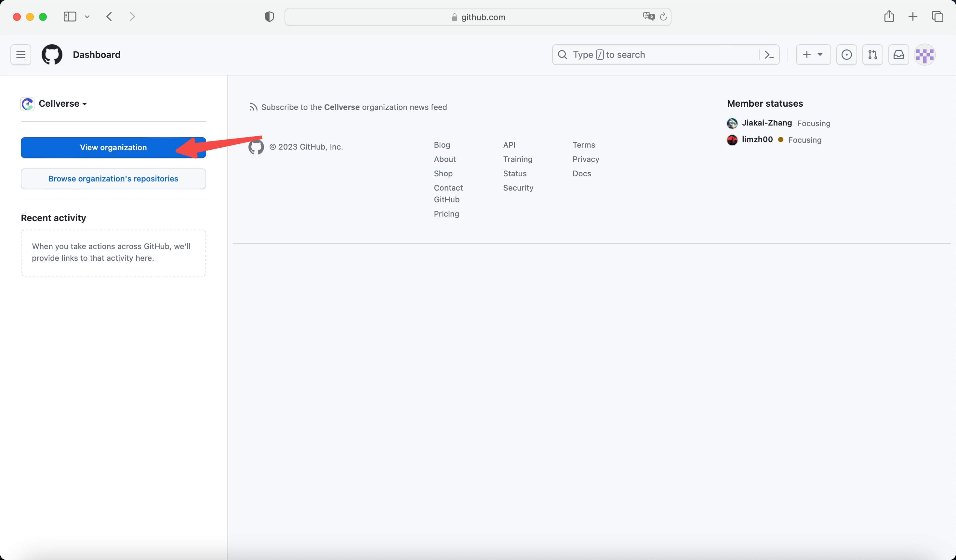Click the GitHub Octocat logo in header
This screenshot has height=560, width=956.
52,55
